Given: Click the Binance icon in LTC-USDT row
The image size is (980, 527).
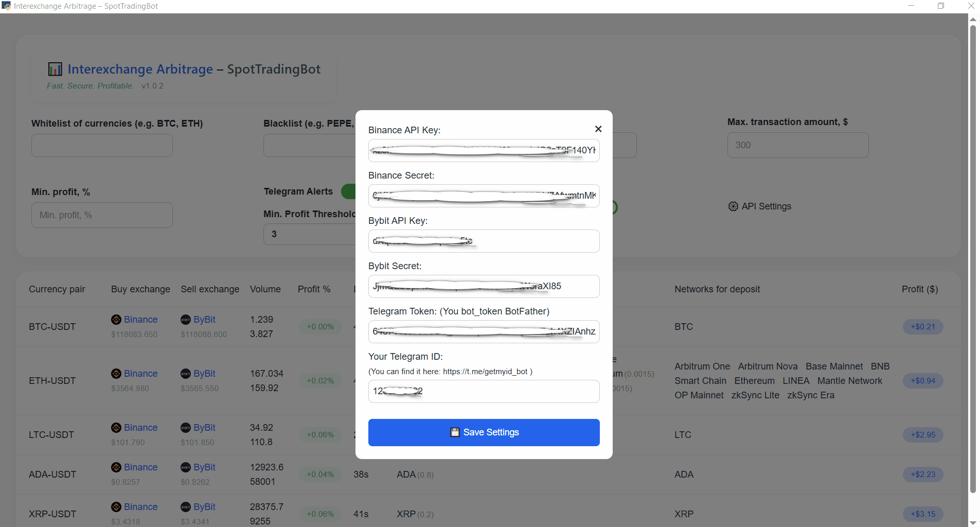Looking at the screenshot, I should [x=116, y=428].
